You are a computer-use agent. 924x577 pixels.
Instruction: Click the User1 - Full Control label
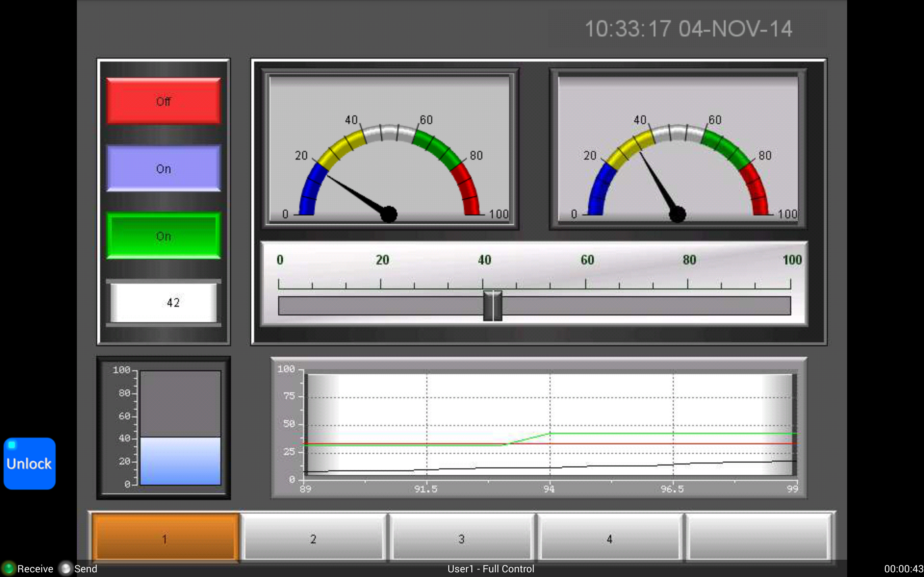(x=491, y=569)
